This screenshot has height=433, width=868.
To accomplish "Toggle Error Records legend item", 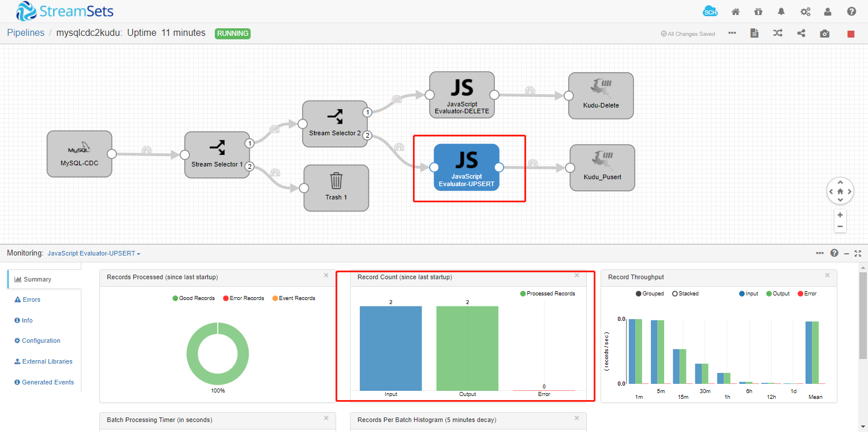I will click(x=243, y=298).
